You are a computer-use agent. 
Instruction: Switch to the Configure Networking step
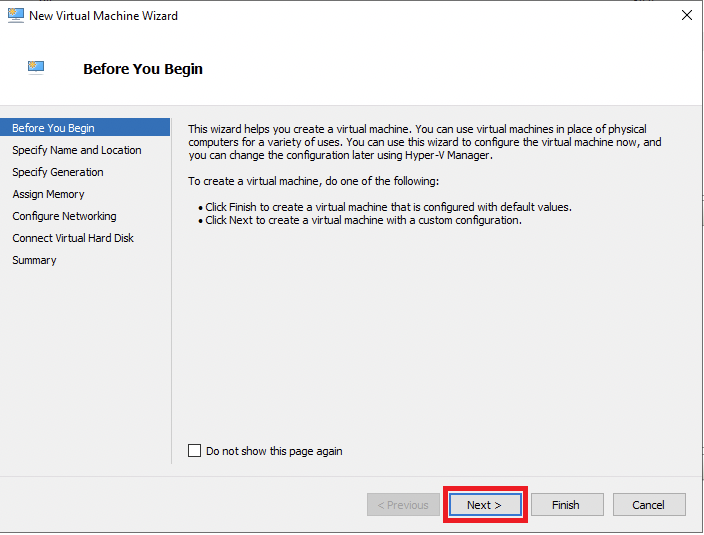(x=64, y=216)
